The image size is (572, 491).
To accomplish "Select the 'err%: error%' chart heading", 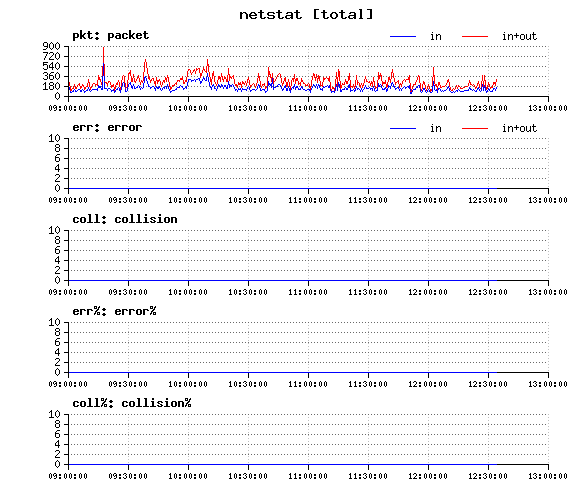I will pyautogui.click(x=114, y=311).
